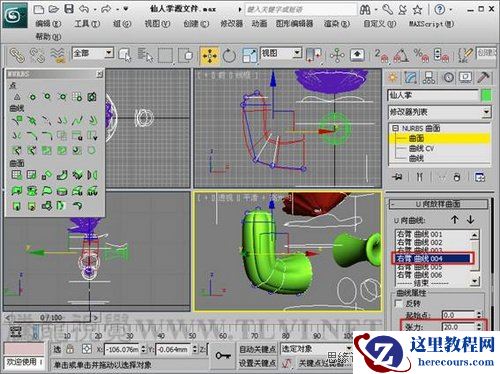
Task: Enable the 反转 checkbox
Action: point(398,303)
